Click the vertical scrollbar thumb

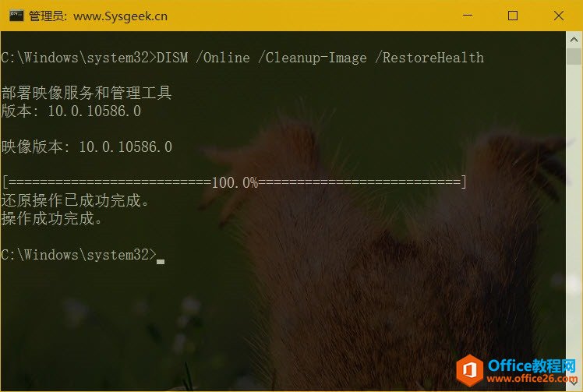[574, 56]
